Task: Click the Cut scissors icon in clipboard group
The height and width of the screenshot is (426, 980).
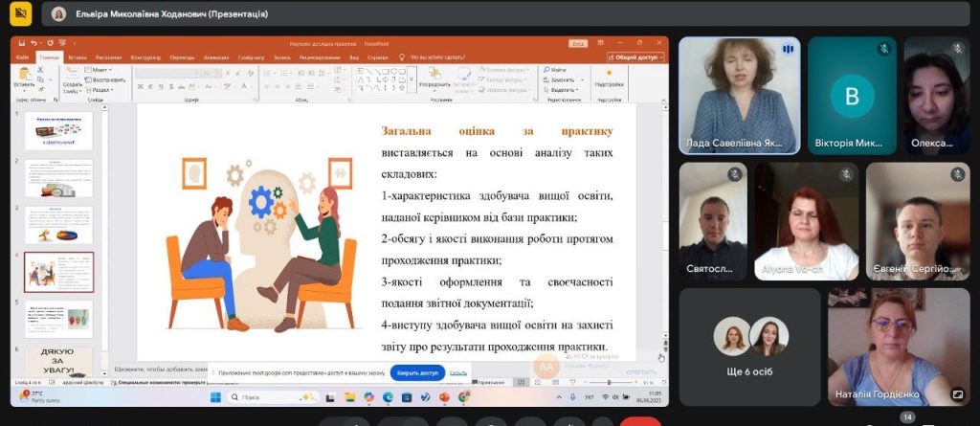Action: point(40,70)
